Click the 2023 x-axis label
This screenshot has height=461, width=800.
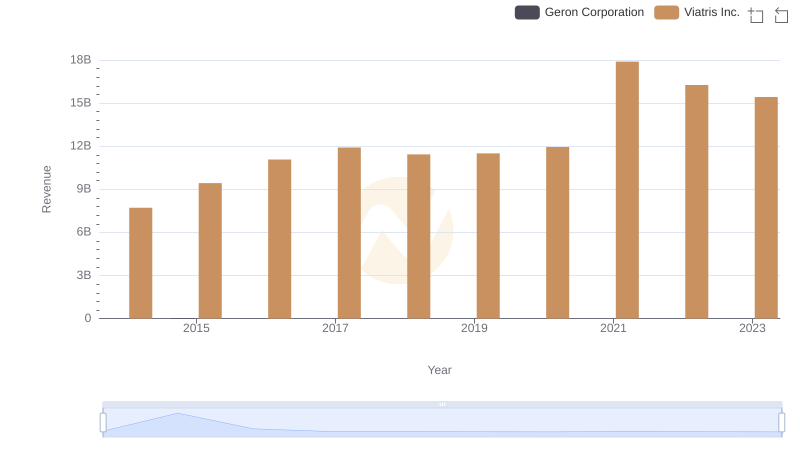pyautogui.click(x=753, y=328)
